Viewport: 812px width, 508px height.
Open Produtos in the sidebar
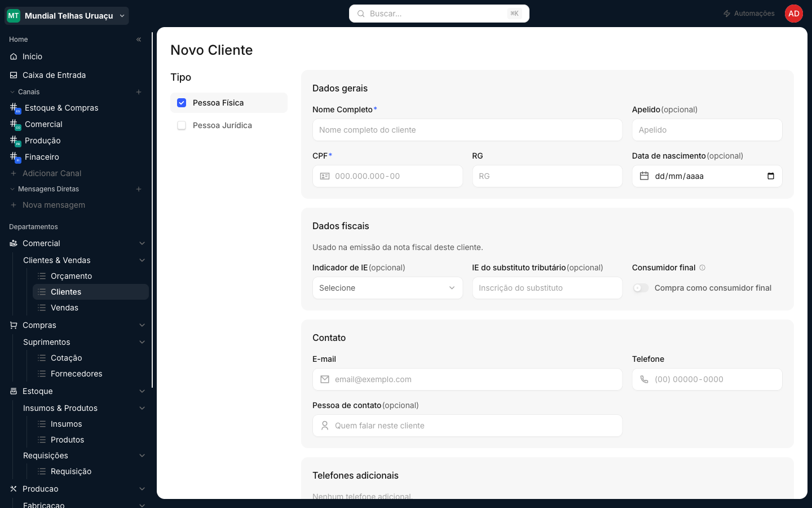pos(91,440)
